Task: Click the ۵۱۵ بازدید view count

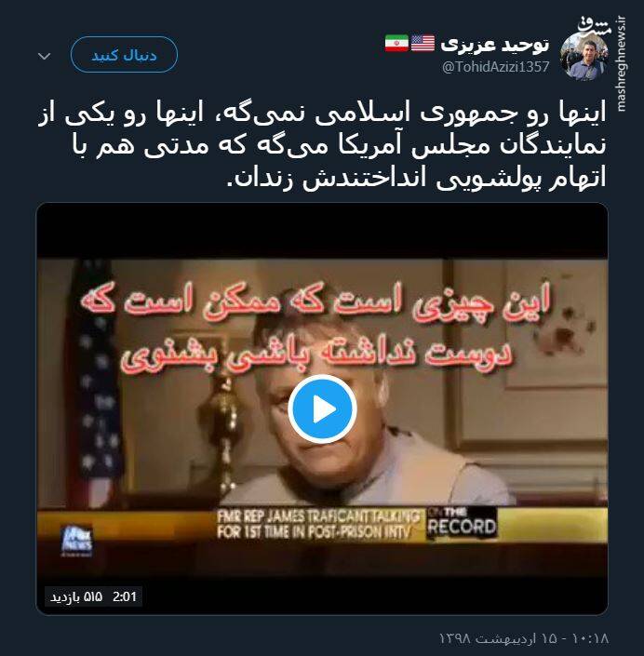Action: point(76,597)
